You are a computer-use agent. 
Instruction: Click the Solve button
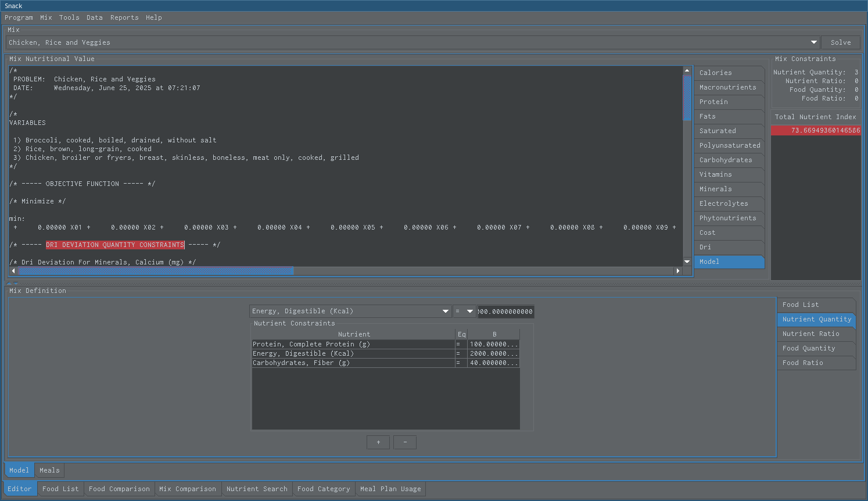(x=841, y=42)
